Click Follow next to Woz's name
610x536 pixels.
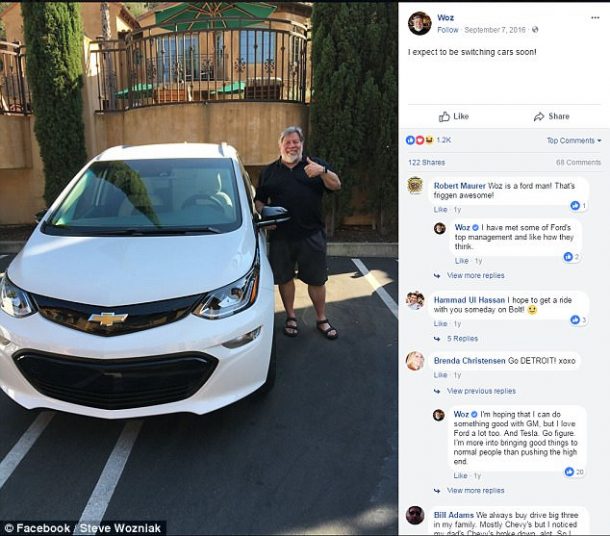[x=448, y=30]
